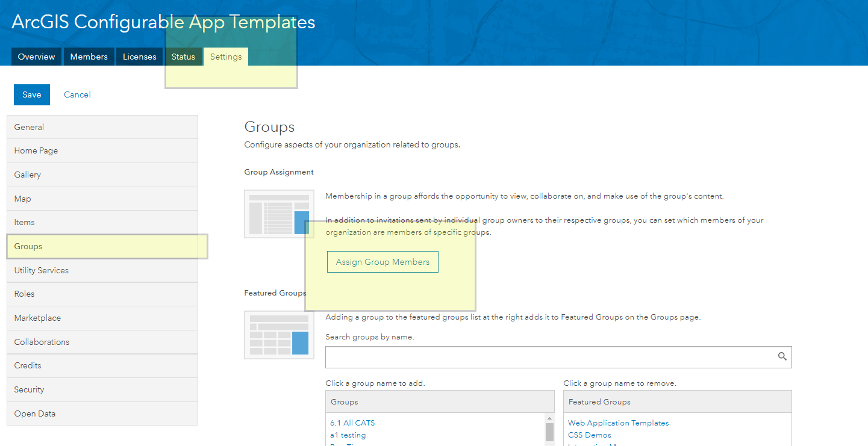Add the a1 testing group

click(348, 435)
